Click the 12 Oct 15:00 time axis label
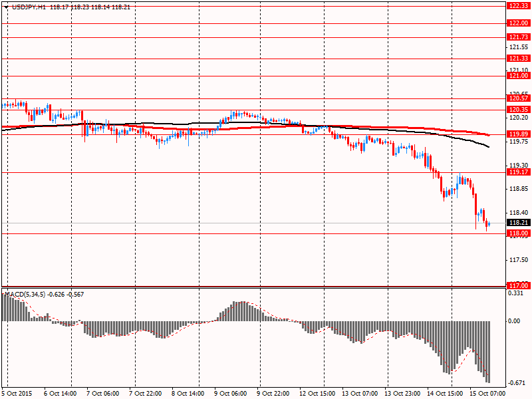The image size is (532, 399). 318,394
